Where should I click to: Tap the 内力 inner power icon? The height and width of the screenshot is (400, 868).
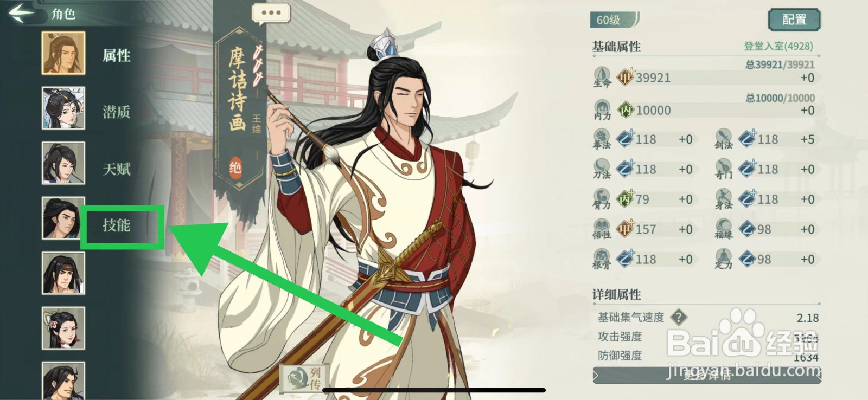602,110
